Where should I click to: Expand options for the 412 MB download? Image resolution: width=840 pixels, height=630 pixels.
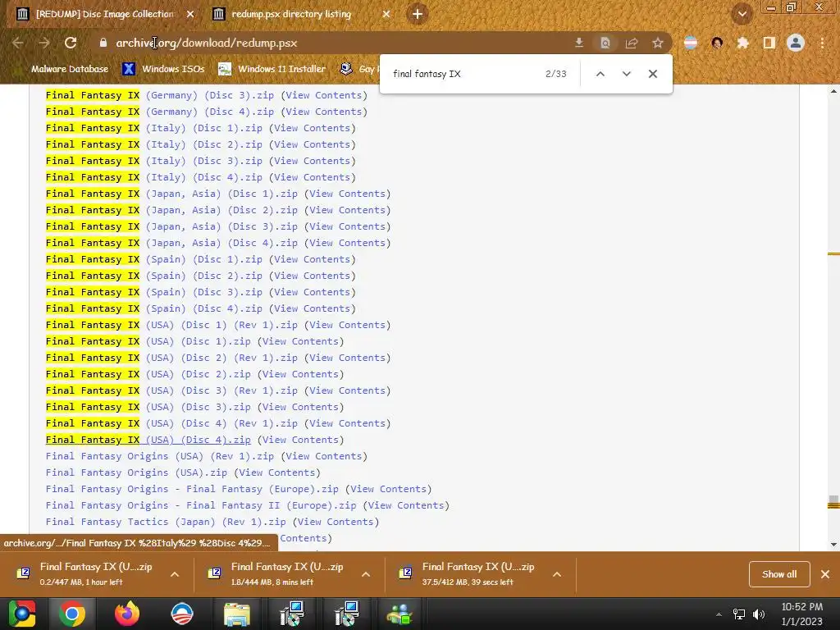[557, 574]
